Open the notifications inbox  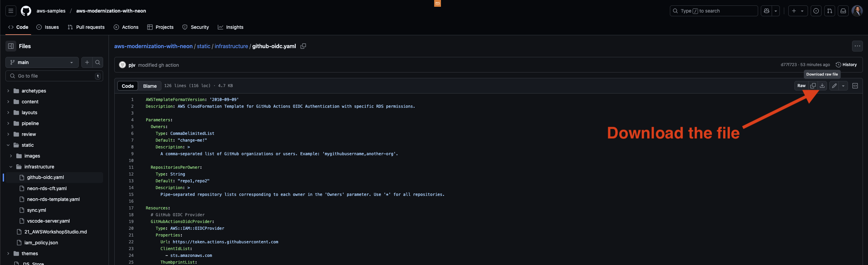click(x=843, y=11)
